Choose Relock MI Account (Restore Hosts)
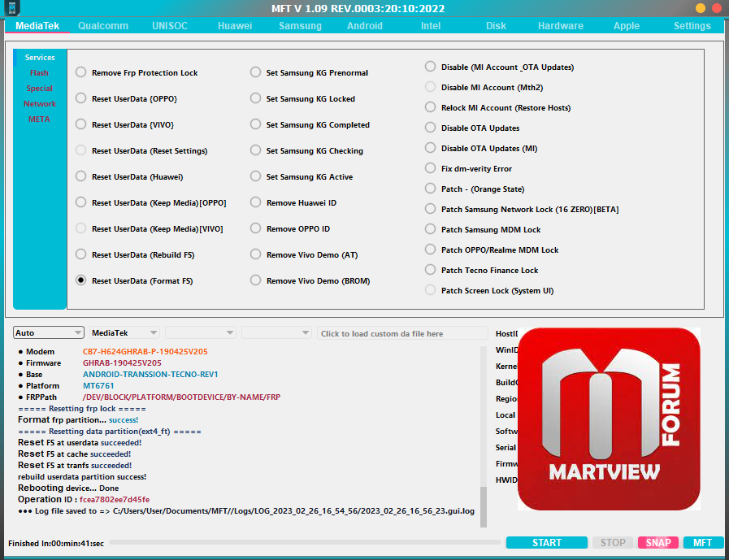729x560 pixels. coord(498,107)
